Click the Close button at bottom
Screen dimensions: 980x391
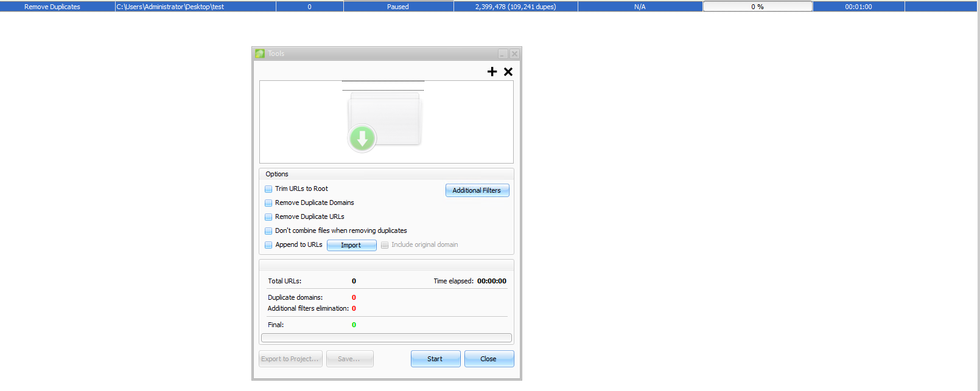coord(489,359)
